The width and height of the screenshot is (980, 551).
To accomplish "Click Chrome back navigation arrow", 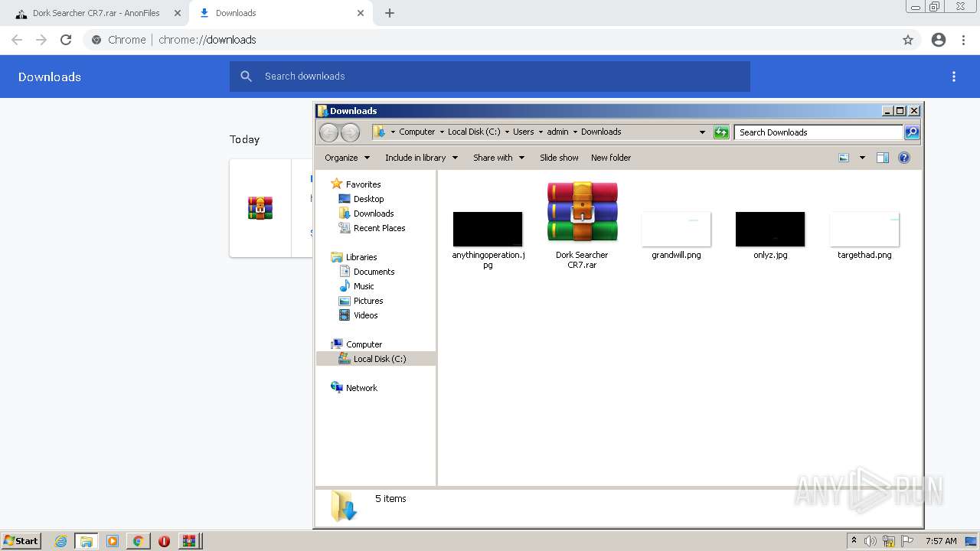I will click(17, 40).
